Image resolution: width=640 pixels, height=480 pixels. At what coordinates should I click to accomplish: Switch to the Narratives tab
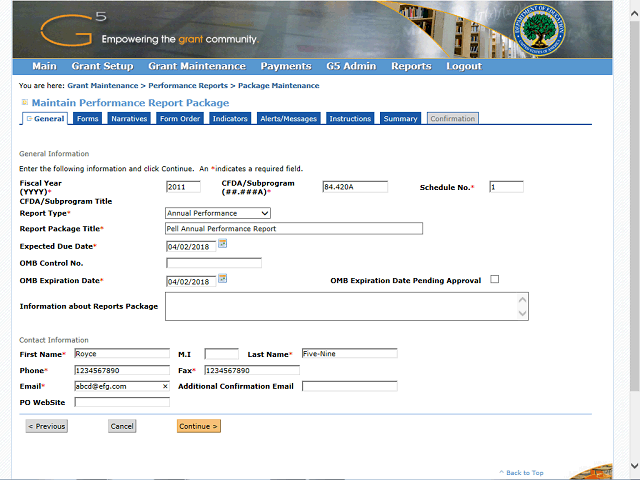[129, 118]
